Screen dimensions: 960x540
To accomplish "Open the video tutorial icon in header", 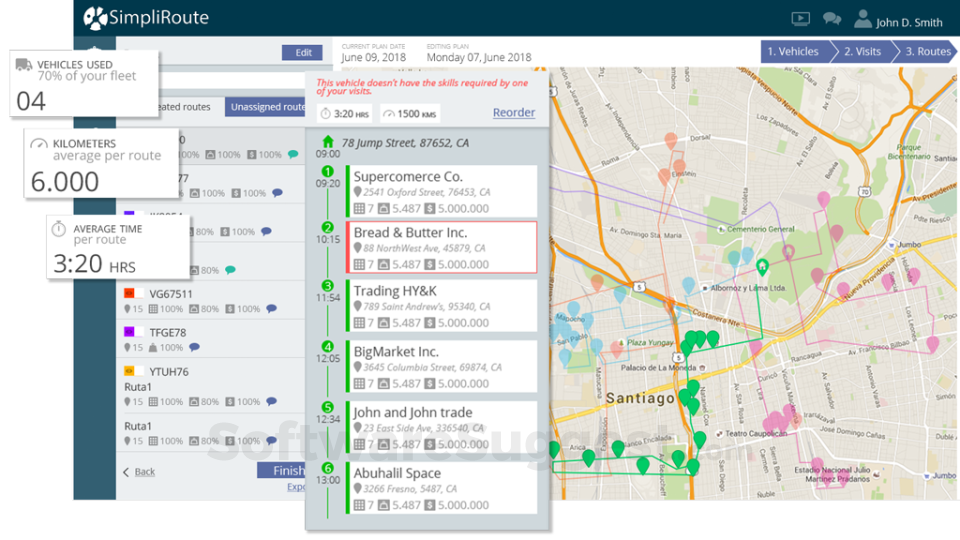I will (x=800, y=19).
